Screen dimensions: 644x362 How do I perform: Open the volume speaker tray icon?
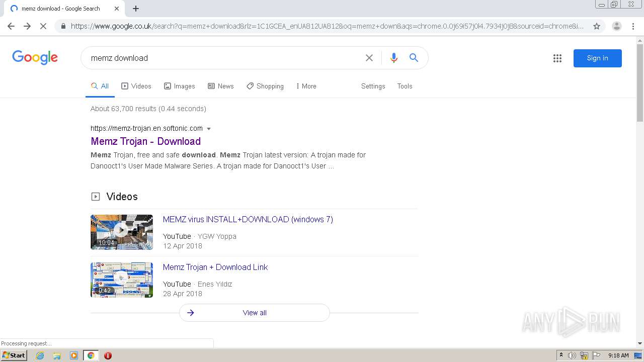[x=572, y=355]
